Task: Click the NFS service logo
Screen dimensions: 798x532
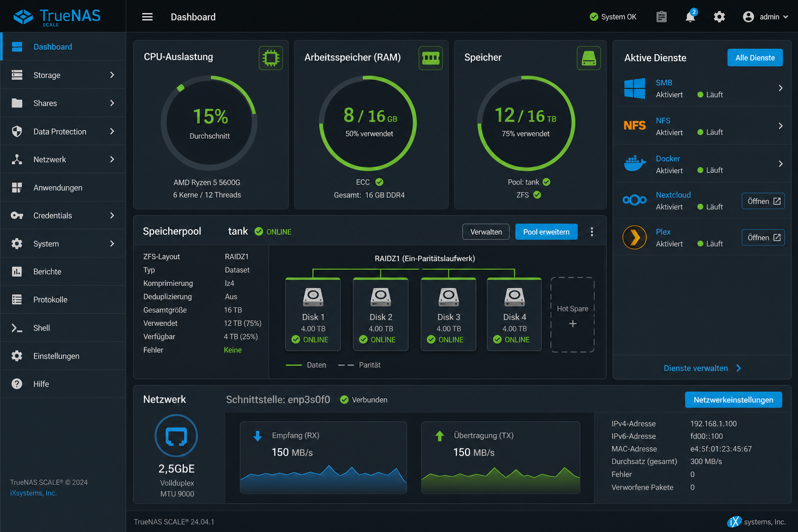Action: (635, 126)
